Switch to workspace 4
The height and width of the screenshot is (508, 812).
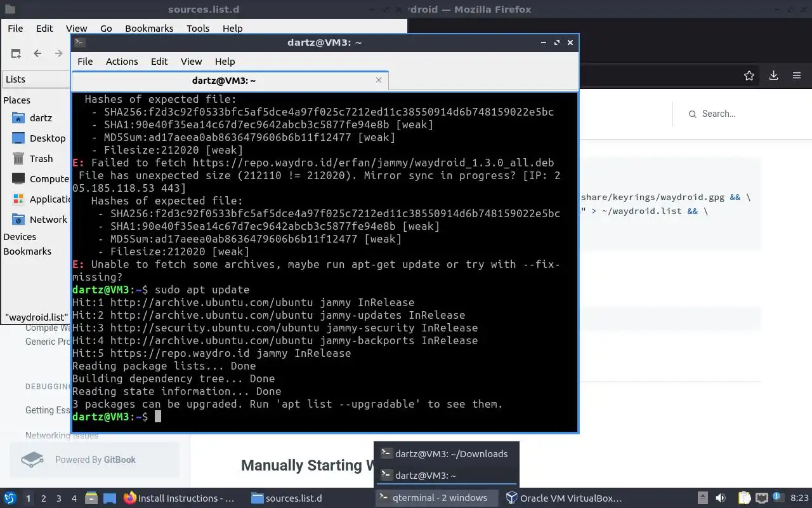[74, 498]
